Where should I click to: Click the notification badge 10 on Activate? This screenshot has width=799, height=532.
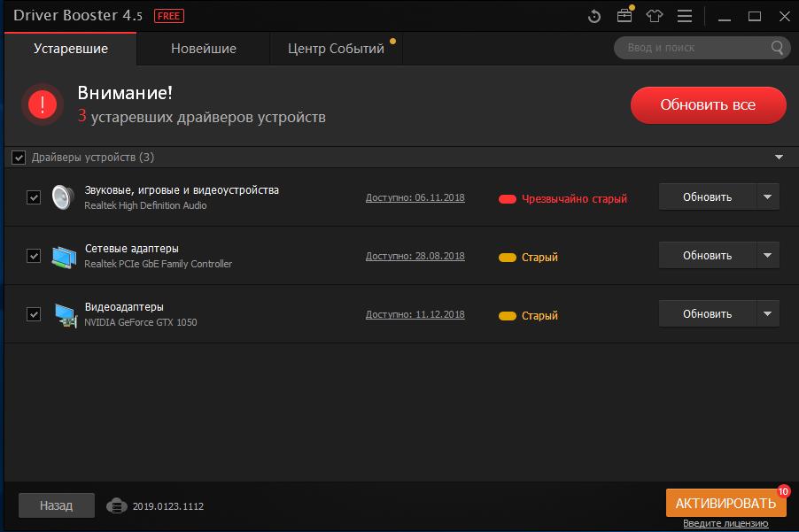pyautogui.click(x=783, y=491)
